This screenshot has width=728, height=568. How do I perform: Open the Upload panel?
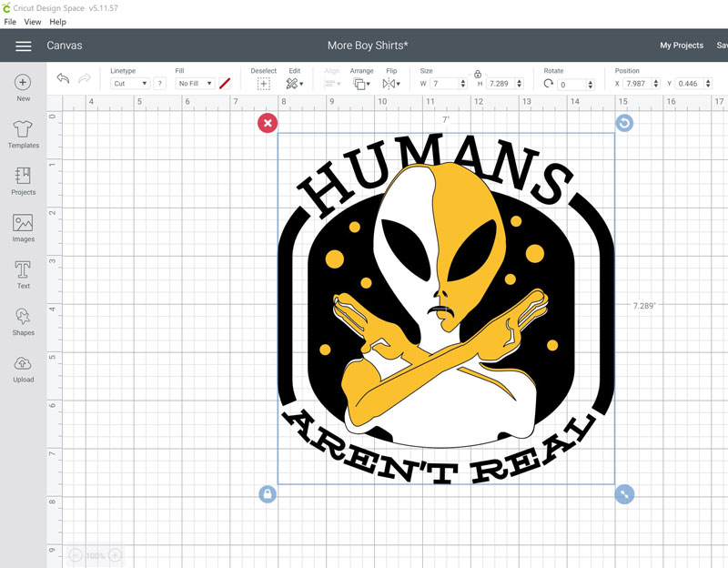[23, 369]
